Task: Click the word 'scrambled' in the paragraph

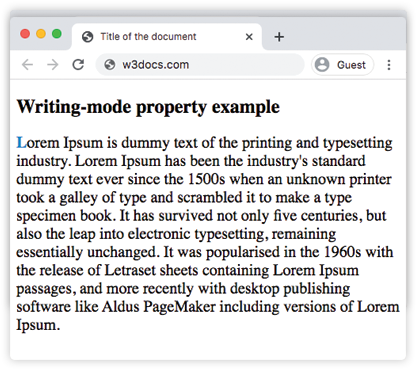Action: (210, 197)
